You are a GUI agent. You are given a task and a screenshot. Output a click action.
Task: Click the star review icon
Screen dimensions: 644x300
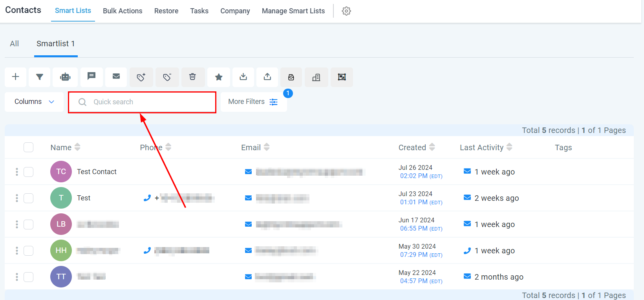(219, 77)
